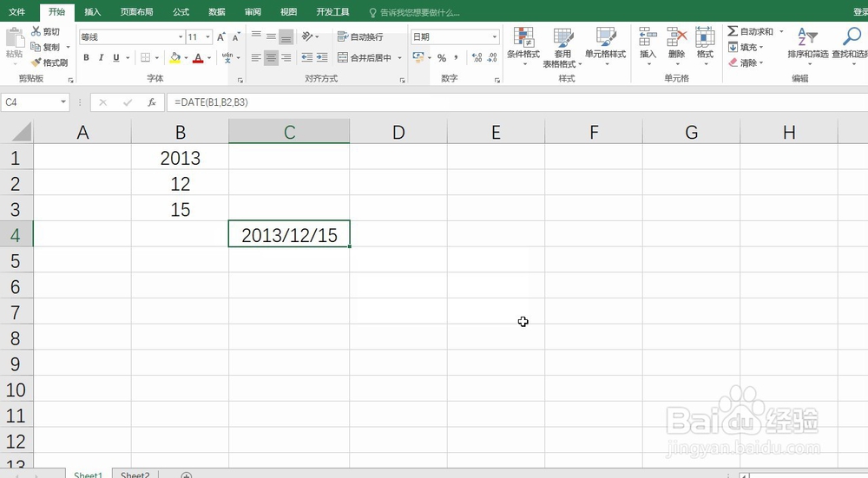The image size is (868, 478).
Task: Center text horizontally
Action: (x=271, y=57)
